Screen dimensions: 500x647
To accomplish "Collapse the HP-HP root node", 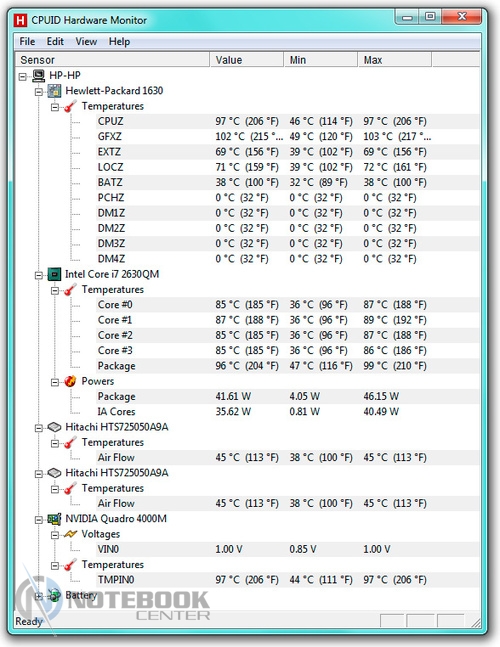I will (x=23, y=76).
